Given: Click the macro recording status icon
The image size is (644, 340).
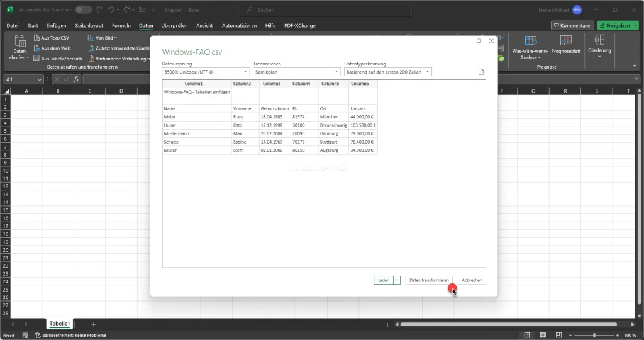Looking at the screenshot, I should [25, 335].
